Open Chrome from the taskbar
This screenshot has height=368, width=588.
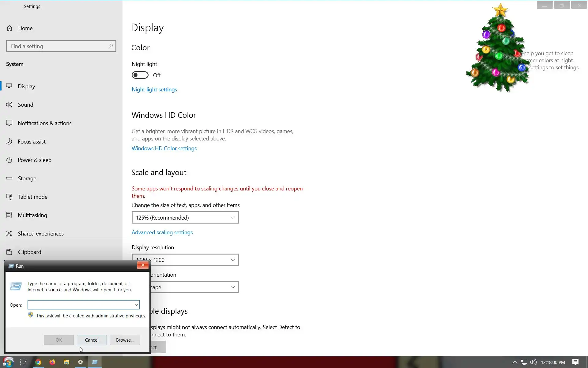pos(38,362)
